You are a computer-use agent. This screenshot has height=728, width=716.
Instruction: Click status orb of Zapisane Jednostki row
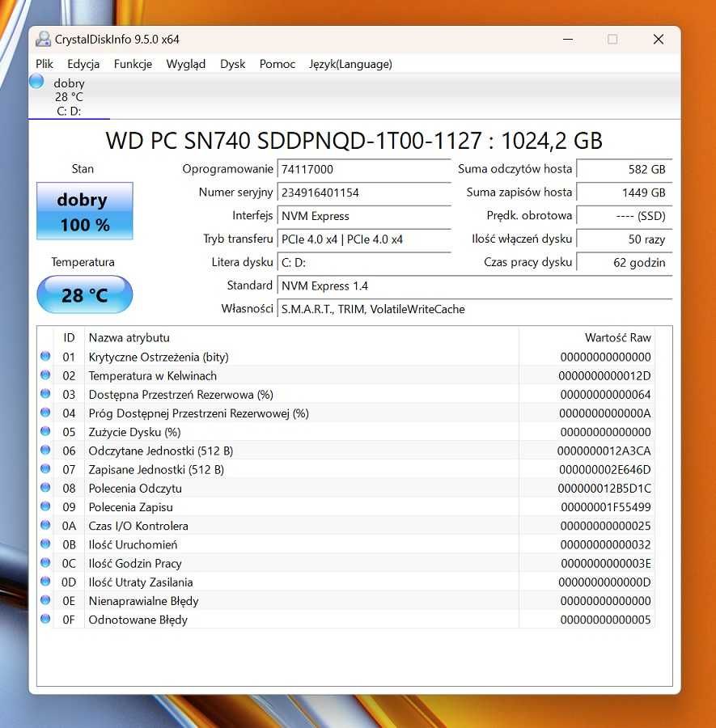[45, 468]
